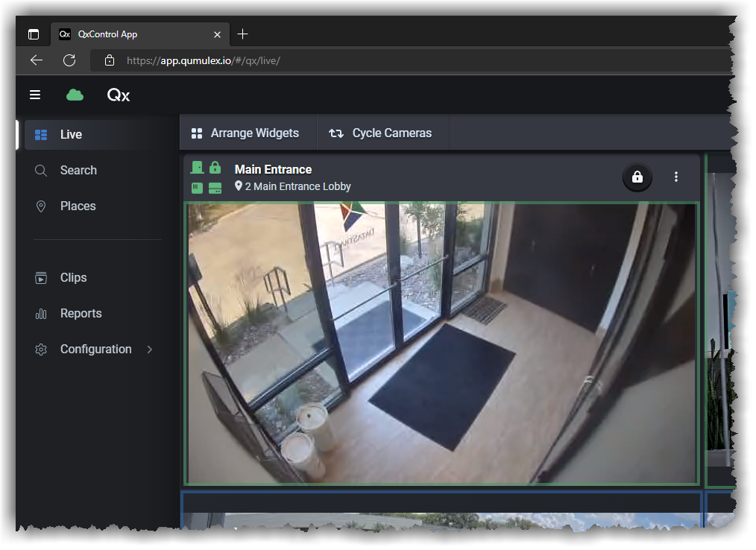Image resolution: width=756 pixels, height=550 pixels.
Task: Toggle the padlock icon beside the door icon
Action: click(x=215, y=168)
